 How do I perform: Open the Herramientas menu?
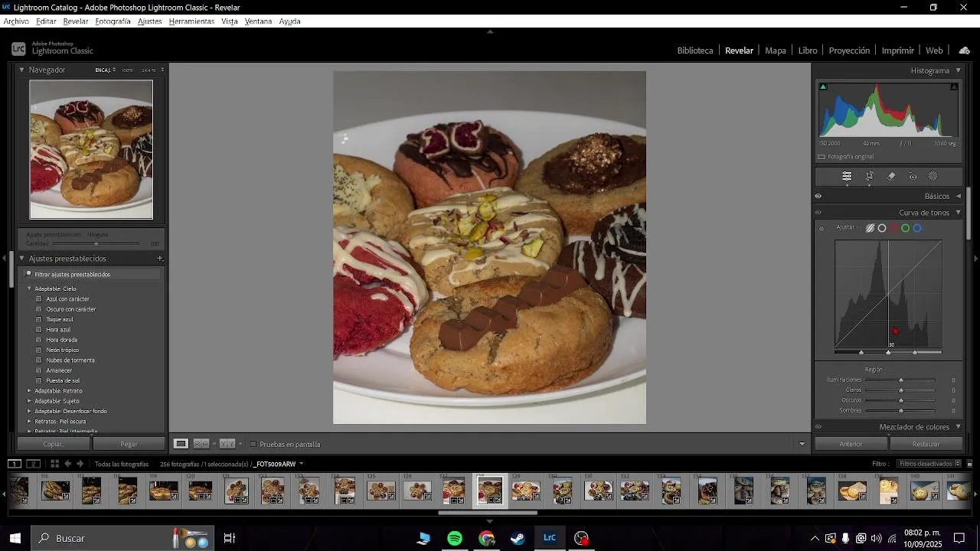(x=191, y=21)
